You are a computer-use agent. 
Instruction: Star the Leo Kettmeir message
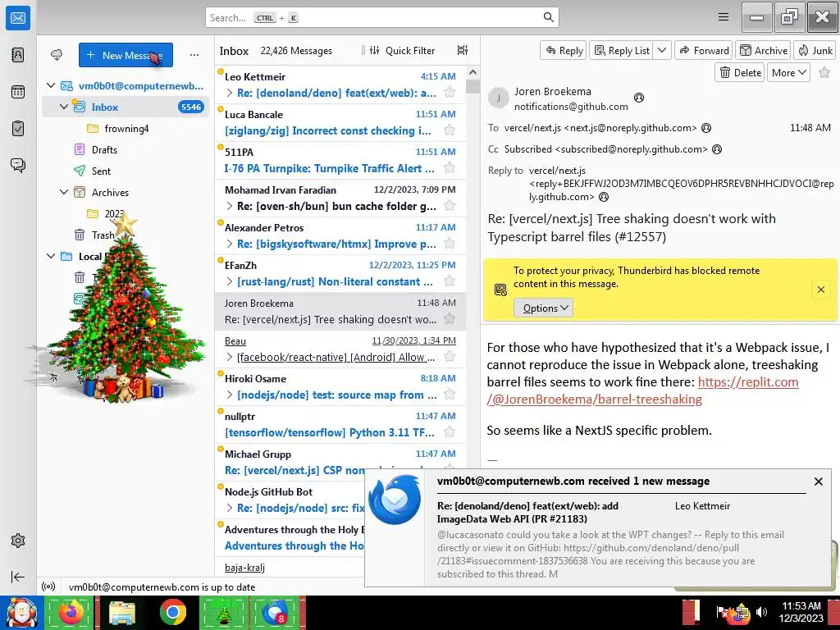pyautogui.click(x=450, y=93)
